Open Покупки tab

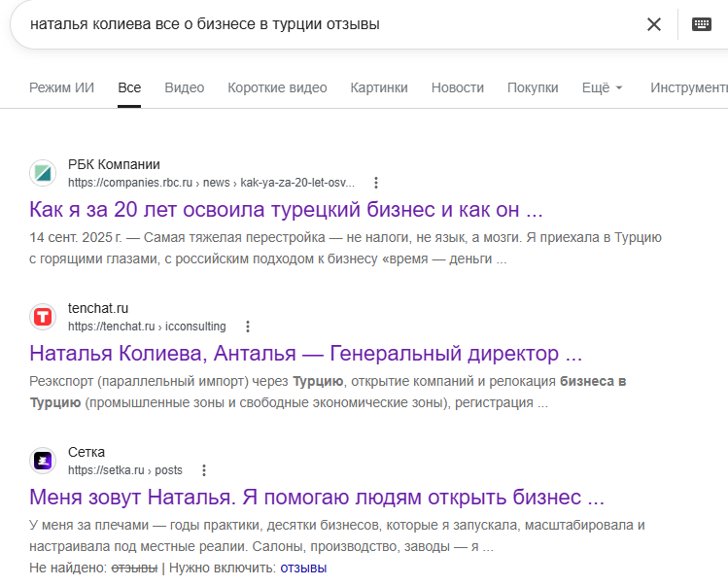pyautogui.click(x=533, y=87)
